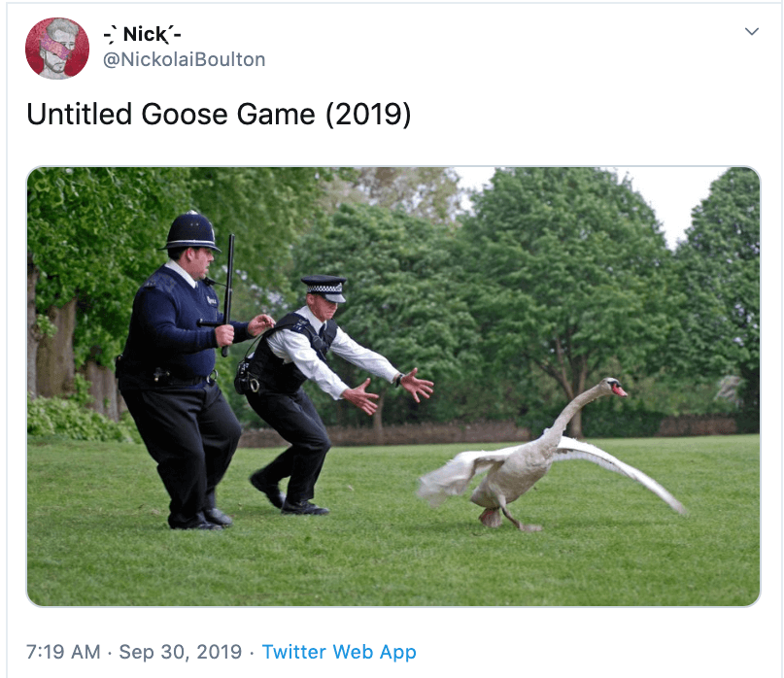View the tweet timestamp 7:19 AM
784x678 pixels.
pos(63,652)
